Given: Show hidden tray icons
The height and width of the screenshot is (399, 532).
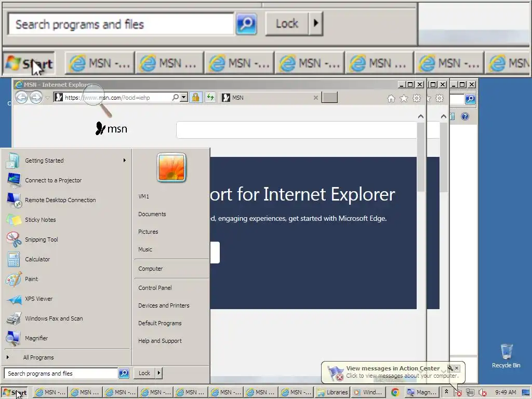Looking at the screenshot, I should (x=446, y=392).
